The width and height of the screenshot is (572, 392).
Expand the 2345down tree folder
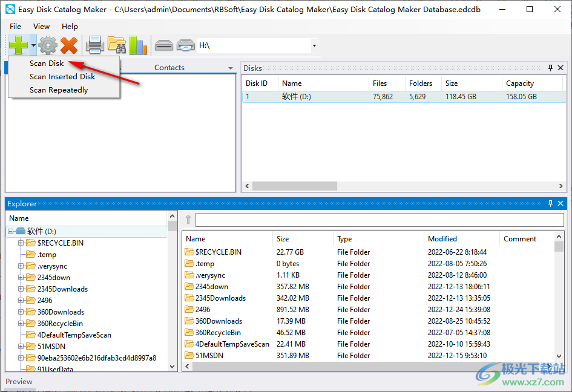[x=21, y=278]
